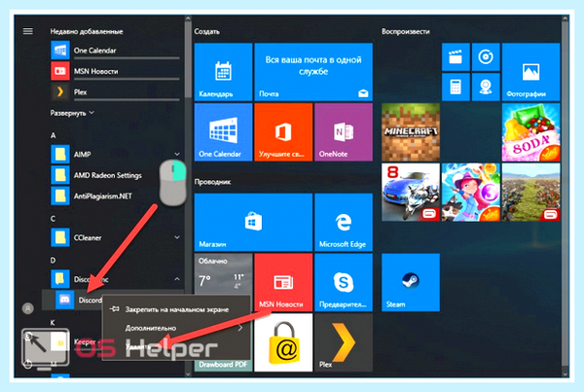The width and height of the screenshot is (584, 392).
Task: Open the Фотографии tile
Action: (x=530, y=72)
